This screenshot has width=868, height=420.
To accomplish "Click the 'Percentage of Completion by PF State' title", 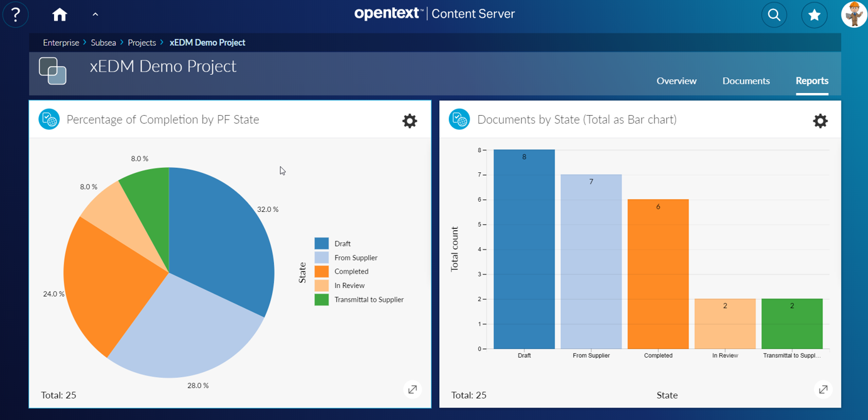I will tap(163, 119).
